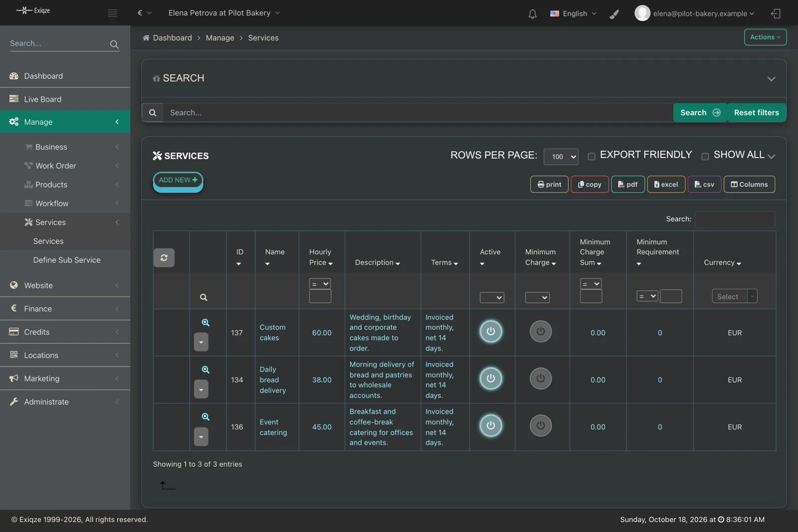Toggle Active for Daily bread delivery
Viewport: 798px width, 532px height.
click(491, 378)
